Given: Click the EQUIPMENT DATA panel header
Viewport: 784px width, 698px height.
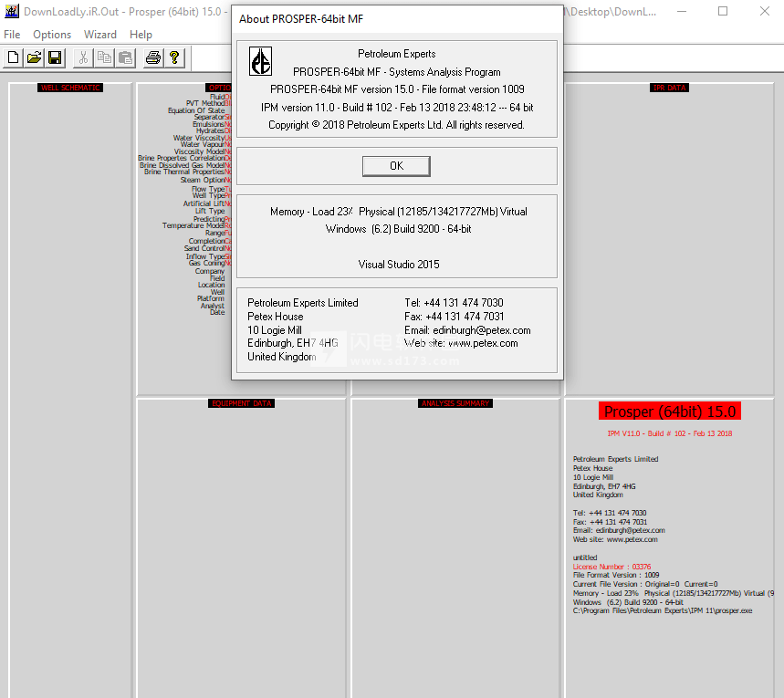Looking at the screenshot, I should (x=241, y=403).
